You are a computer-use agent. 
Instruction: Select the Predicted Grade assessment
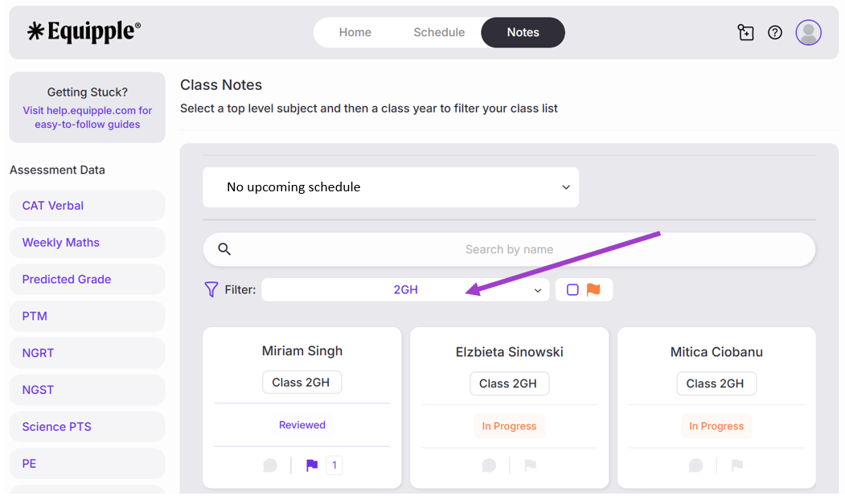[88, 279]
